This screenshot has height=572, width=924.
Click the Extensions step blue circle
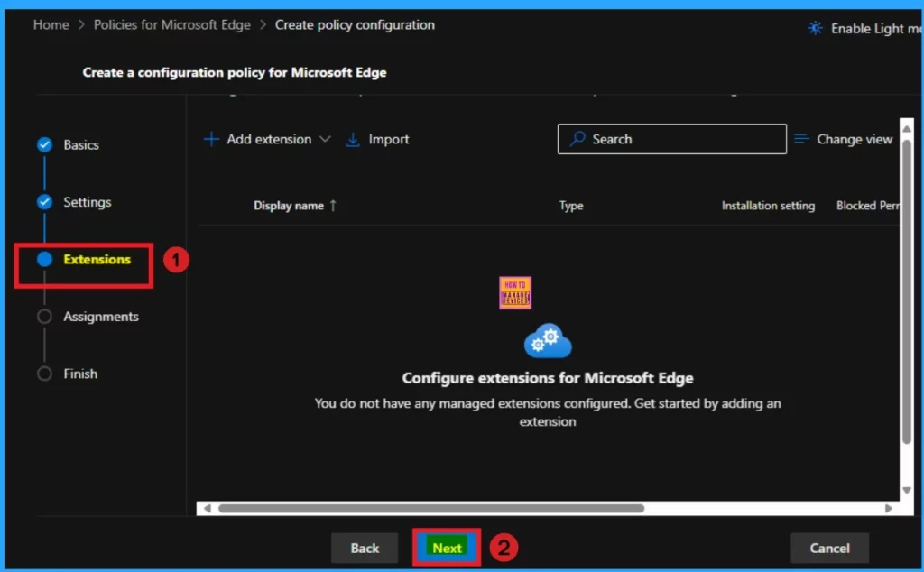point(44,259)
